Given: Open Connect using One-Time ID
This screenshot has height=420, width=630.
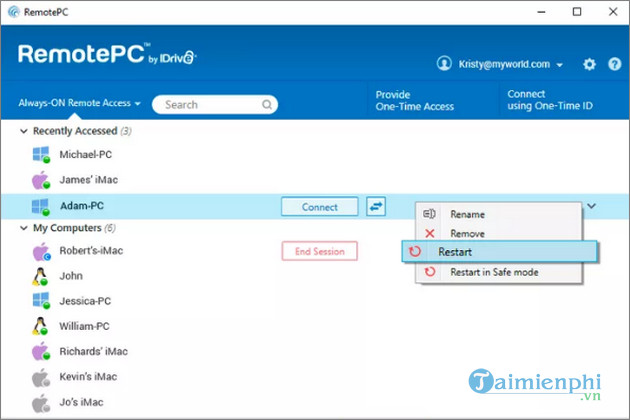Looking at the screenshot, I should click(550, 100).
